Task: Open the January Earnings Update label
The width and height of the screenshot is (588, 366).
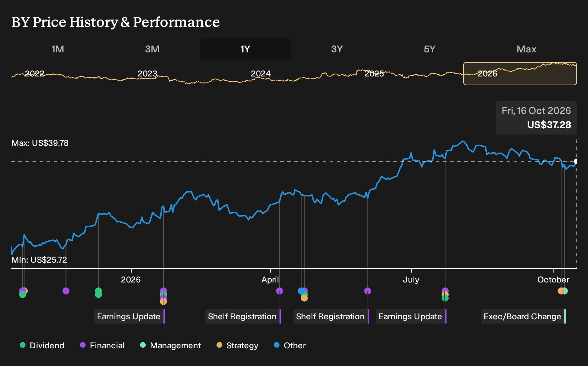Action: click(129, 316)
